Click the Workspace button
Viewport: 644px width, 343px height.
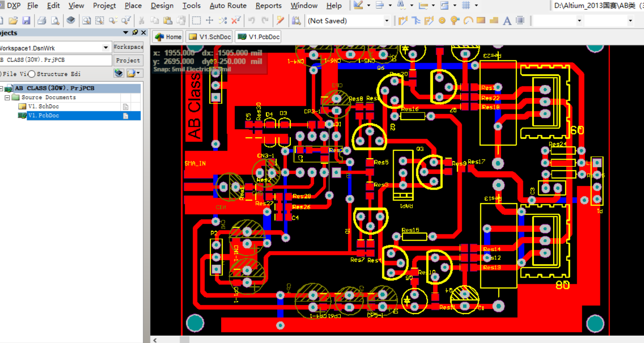click(128, 47)
